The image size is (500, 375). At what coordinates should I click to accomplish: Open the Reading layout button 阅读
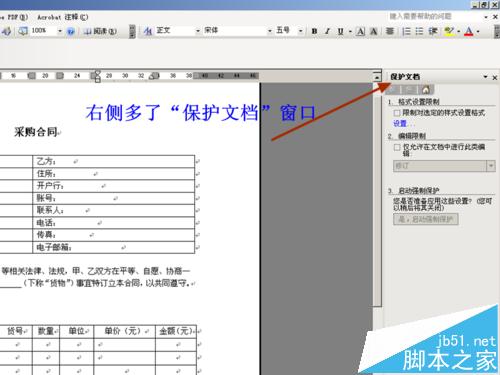100,31
